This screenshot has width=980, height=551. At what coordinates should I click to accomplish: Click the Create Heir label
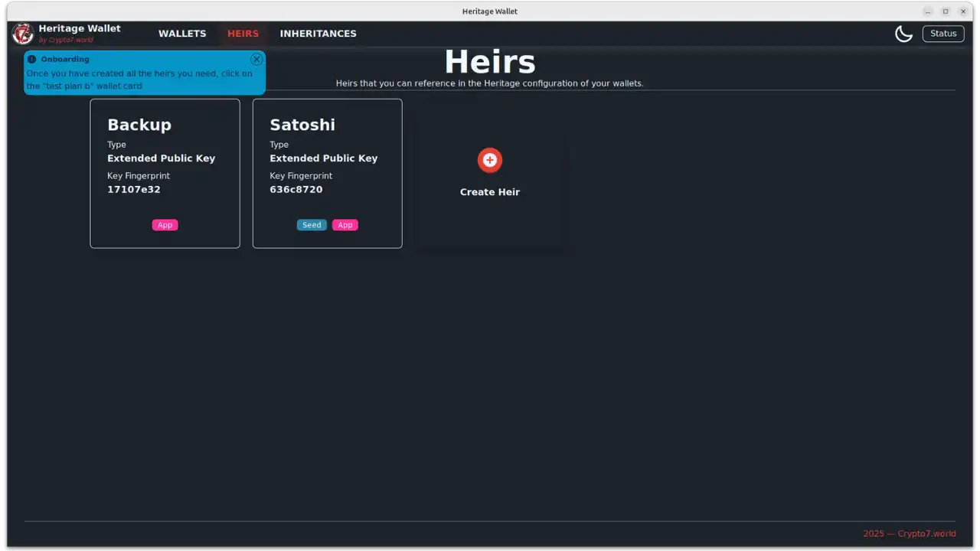tap(489, 191)
